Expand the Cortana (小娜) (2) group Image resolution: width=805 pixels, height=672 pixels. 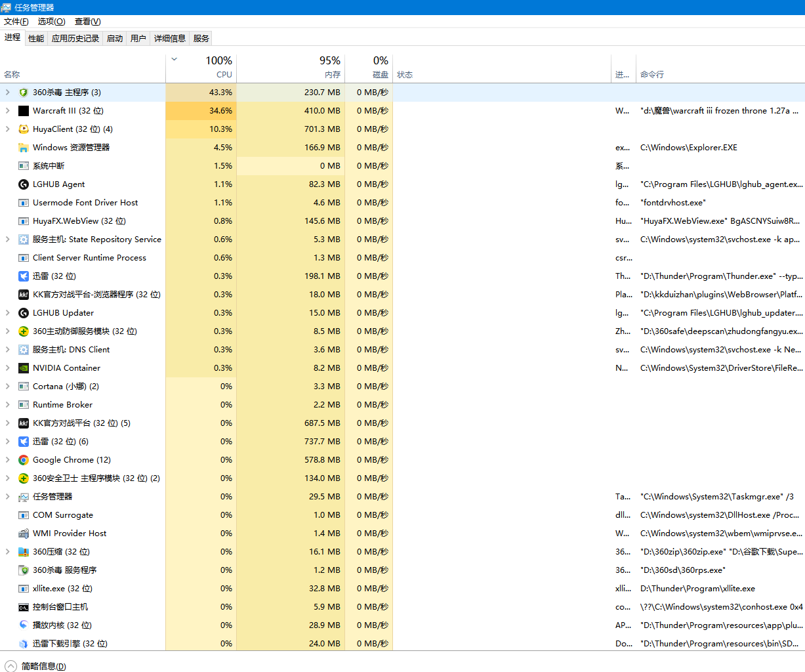click(x=8, y=387)
